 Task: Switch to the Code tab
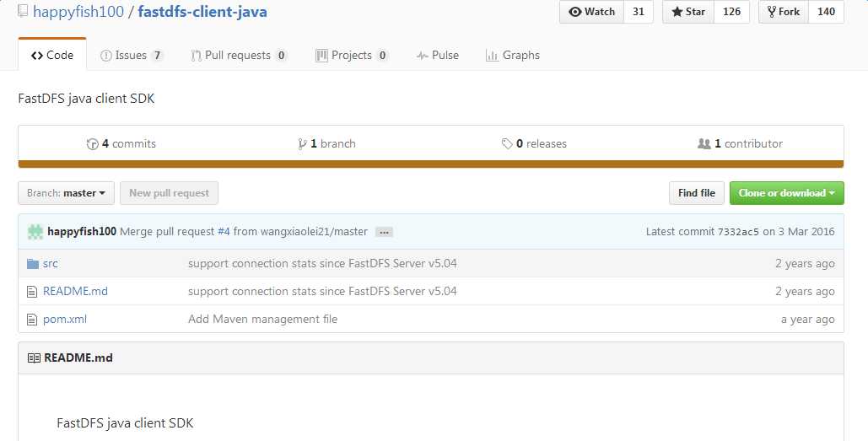pyautogui.click(x=52, y=55)
